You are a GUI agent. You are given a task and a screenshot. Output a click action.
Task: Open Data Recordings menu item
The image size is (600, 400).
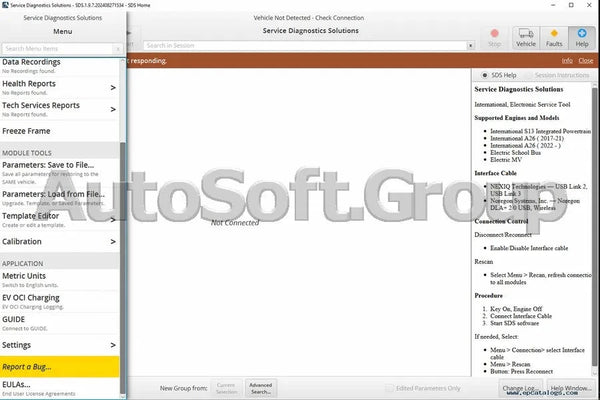point(60,66)
